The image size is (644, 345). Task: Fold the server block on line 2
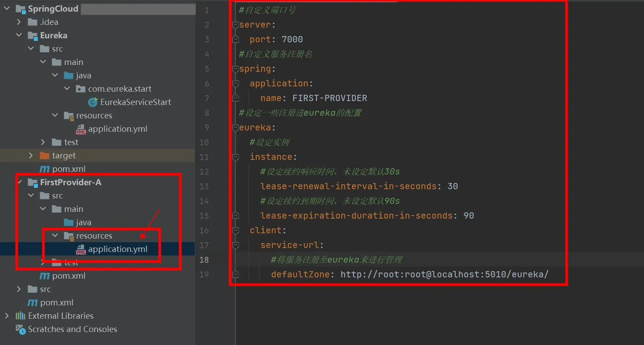click(x=236, y=25)
